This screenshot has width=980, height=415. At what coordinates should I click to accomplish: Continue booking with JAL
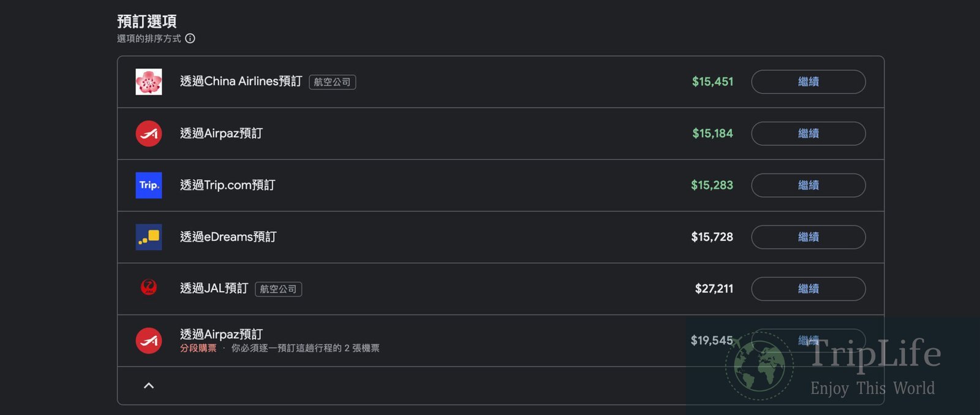click(809, 289)
